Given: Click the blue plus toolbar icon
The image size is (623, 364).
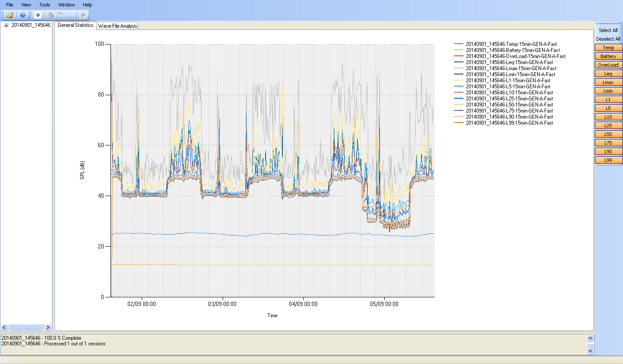Looking at the screenshot, I should 38,15.
